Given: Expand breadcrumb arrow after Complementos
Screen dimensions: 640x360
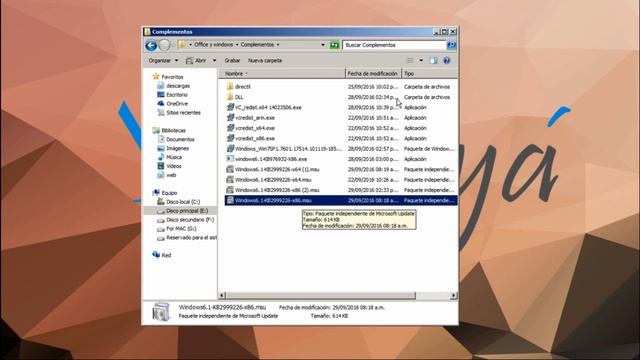Looking at the screenshot, I should point(278,44).
